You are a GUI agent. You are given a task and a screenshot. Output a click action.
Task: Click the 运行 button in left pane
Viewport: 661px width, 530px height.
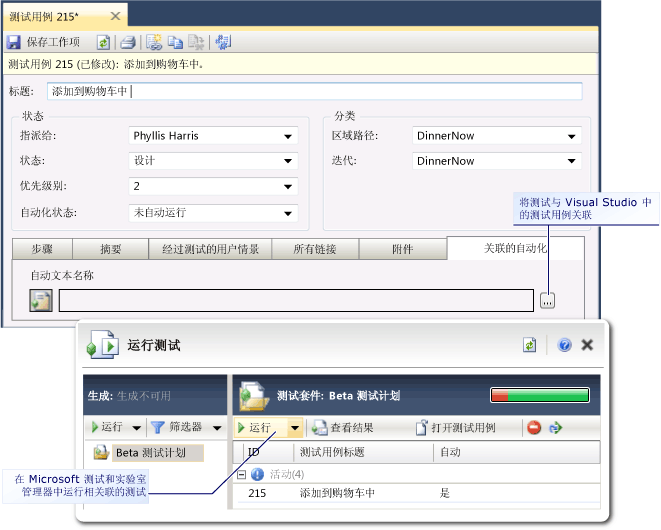tap(107, 427)
